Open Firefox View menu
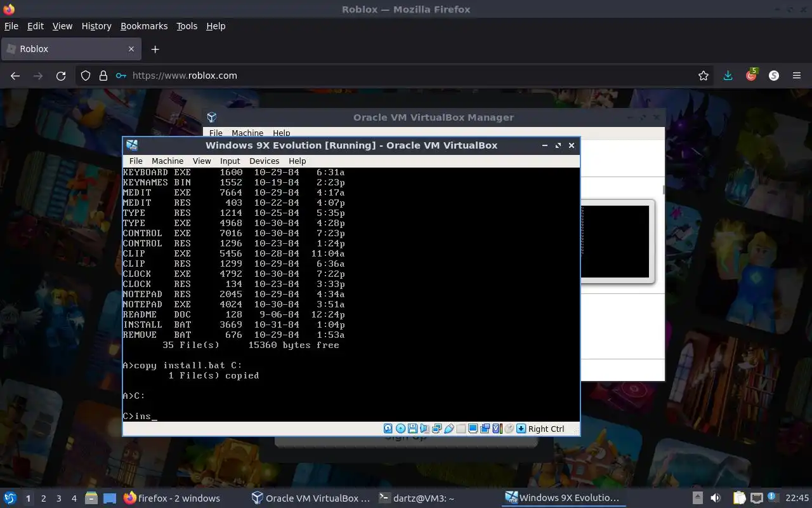Viewport: 812px width, 508px height. click(62, 26)
